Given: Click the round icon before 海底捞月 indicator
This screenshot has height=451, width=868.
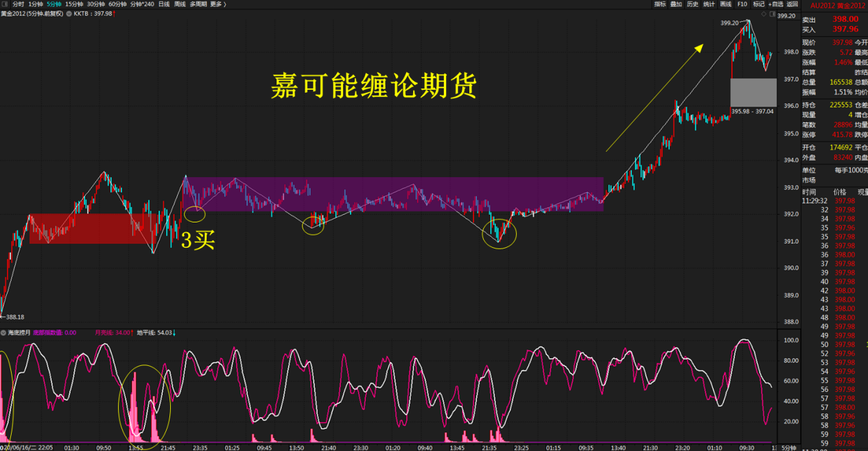Looking at the screenshot, I should [3, 332].
